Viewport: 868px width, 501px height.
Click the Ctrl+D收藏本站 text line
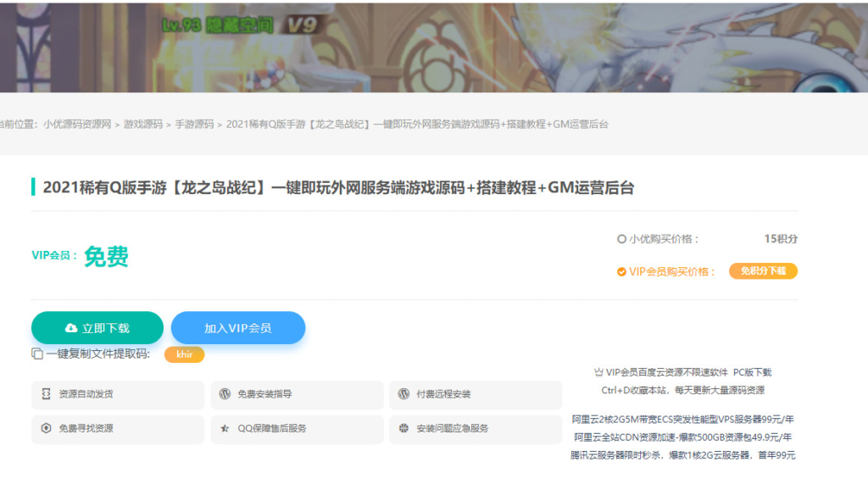point(682,390)
